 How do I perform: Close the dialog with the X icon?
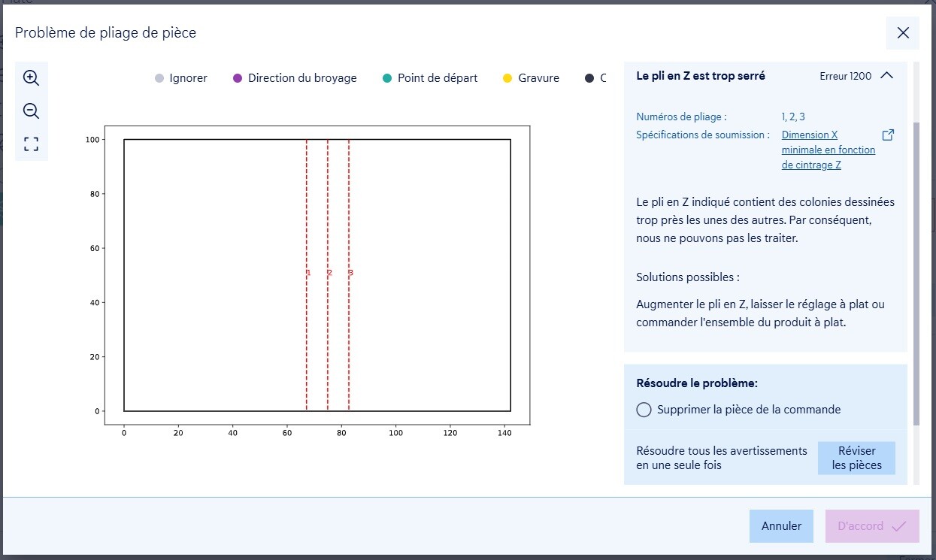903,33
